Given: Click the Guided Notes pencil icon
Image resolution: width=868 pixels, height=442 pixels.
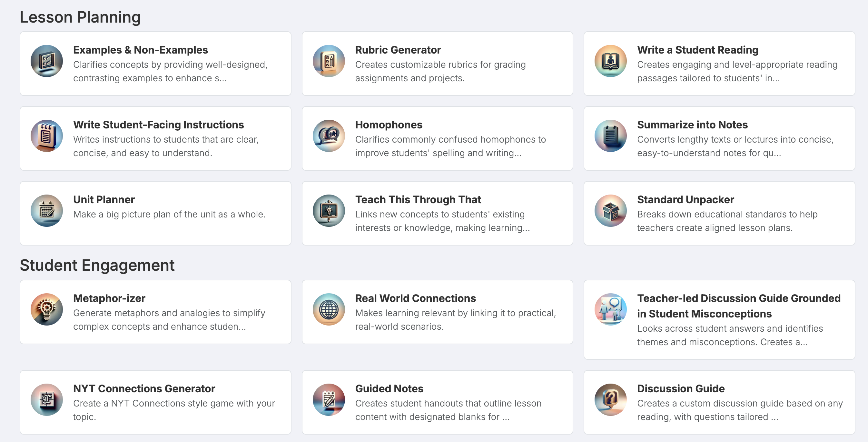Looking at the screenshot, I should pos(329,399).
